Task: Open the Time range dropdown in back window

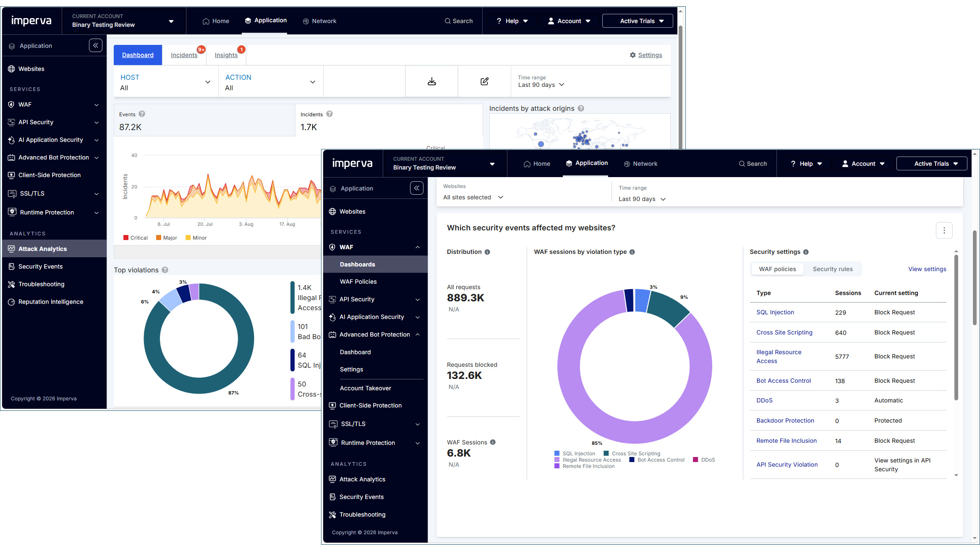Action: click(x=541, y=85)
